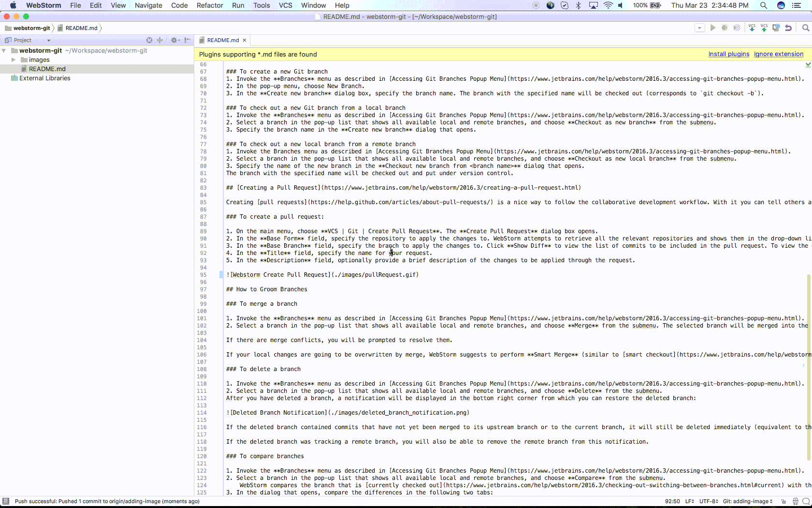812x508 pixels.
Task: Click the battery 100% menu bar indicator
Action: click(647, 5)
